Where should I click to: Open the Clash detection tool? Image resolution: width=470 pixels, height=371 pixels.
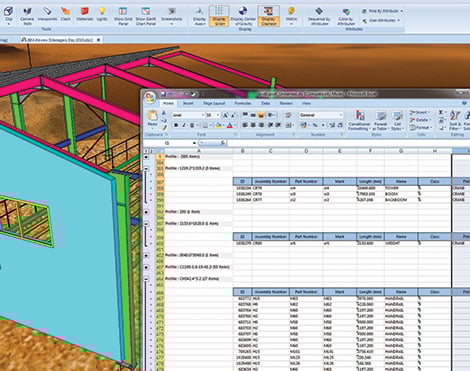point(66,14)
